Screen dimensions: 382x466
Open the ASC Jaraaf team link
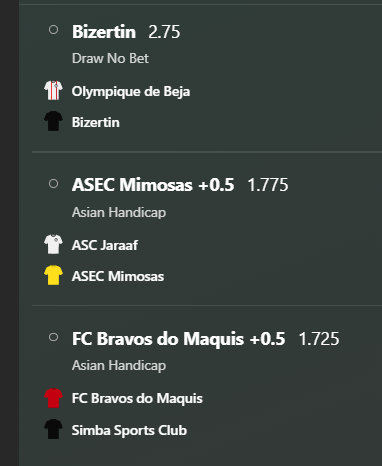click(105, 245)
